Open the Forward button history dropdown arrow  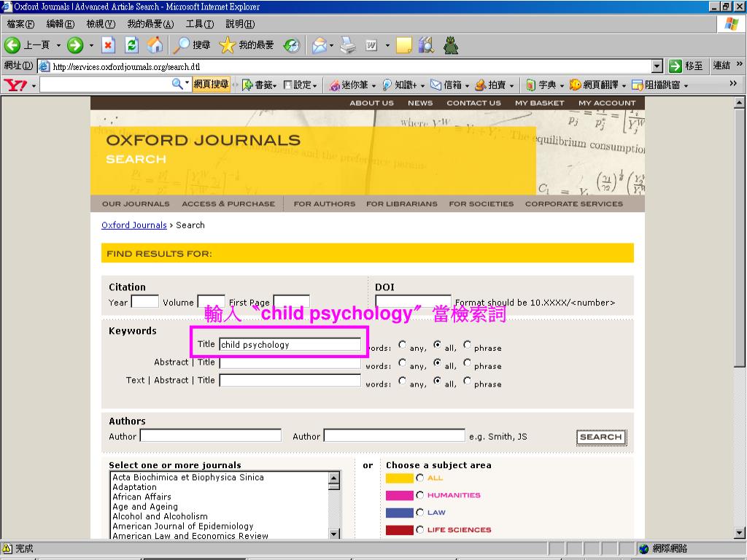[91, 46]
